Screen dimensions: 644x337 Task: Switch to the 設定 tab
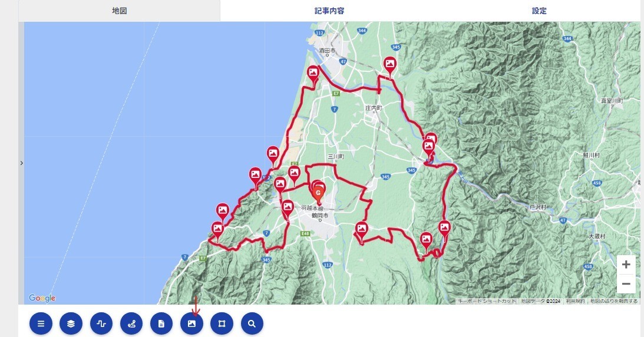(539, 11)
